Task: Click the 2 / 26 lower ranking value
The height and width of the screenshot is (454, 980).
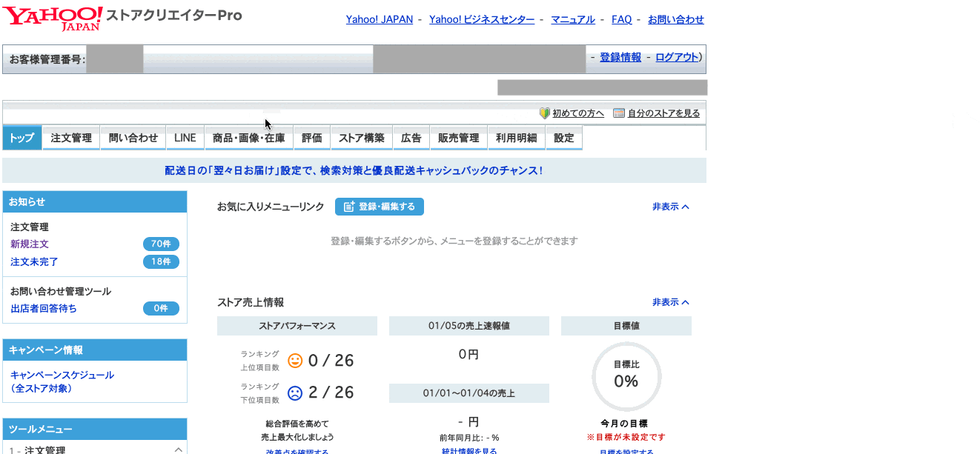Action: (331, 393)
